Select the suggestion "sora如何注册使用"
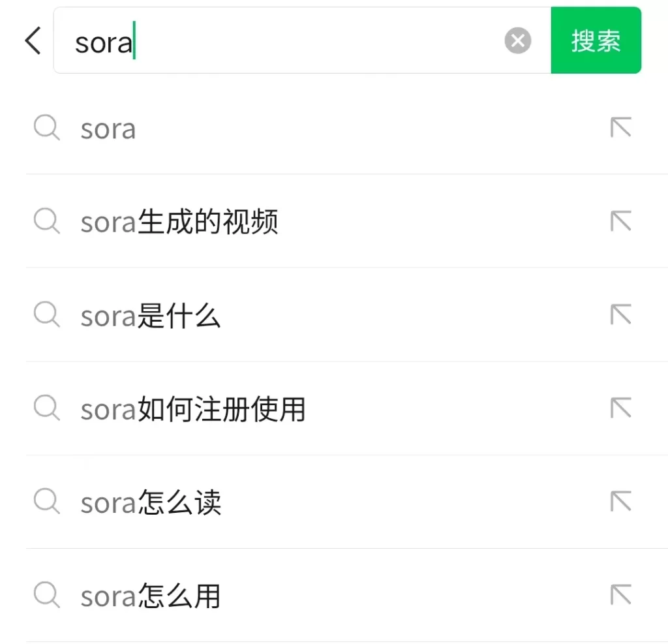This screenshot has width=668, height=644. click(x=193, y=409)
